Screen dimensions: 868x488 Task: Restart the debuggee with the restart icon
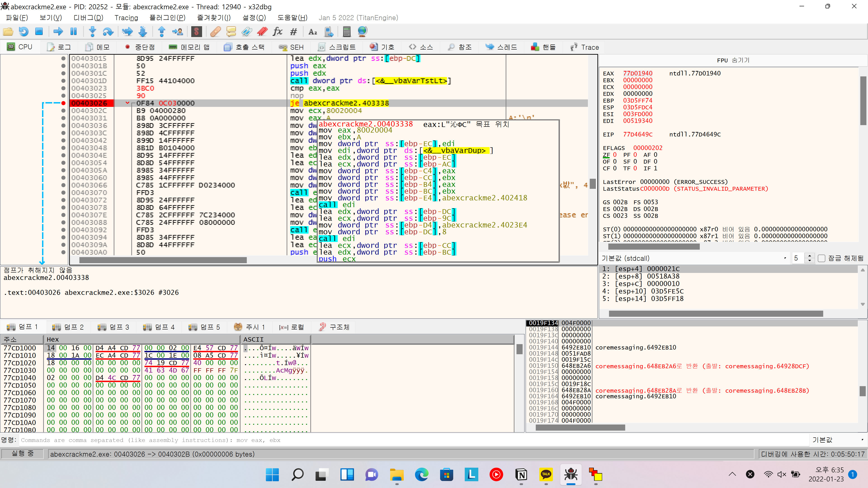(24, 32)
